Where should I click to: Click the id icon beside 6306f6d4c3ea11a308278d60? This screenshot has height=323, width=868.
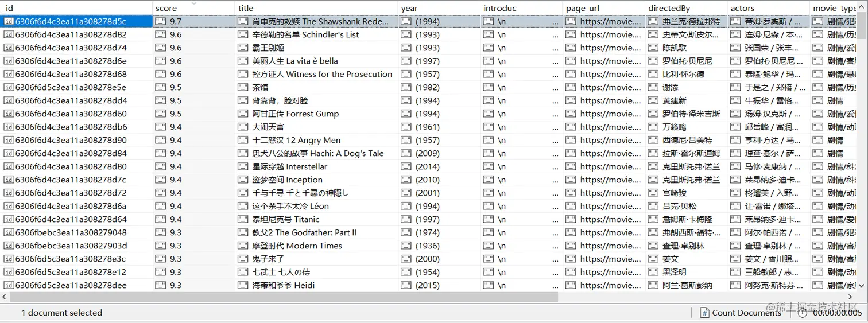coord(9,114)
